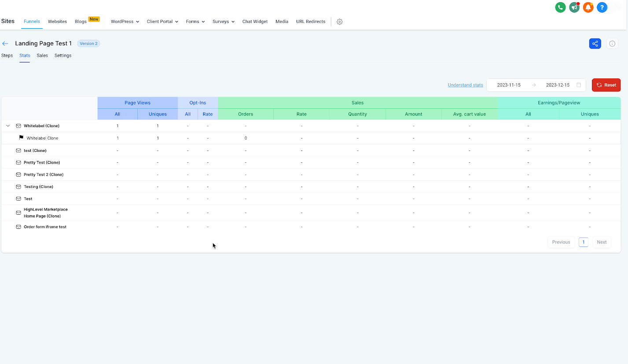This screenshot has width=628, height=364.
Task: Open the Settings tab of the funnel
Action: (63, 55)
